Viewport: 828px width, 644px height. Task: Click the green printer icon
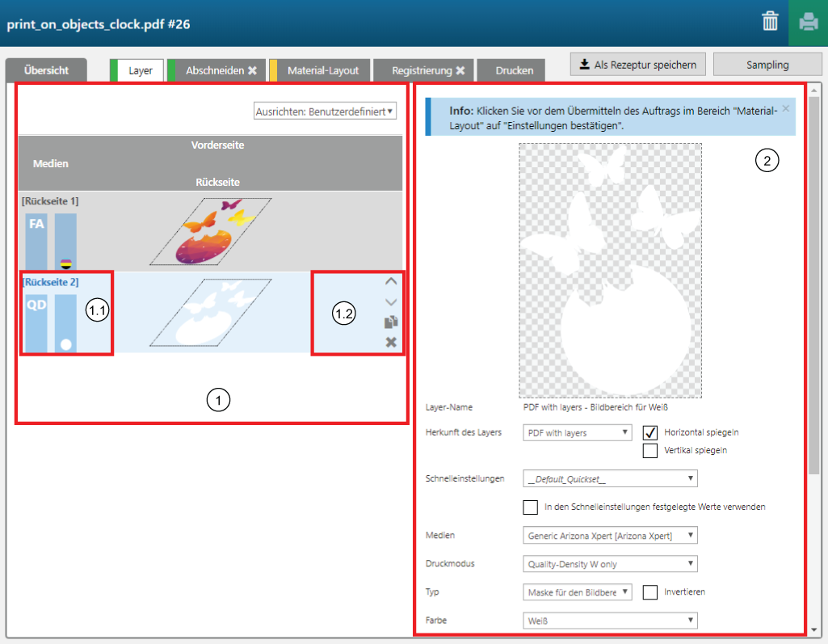coord(808,22)
